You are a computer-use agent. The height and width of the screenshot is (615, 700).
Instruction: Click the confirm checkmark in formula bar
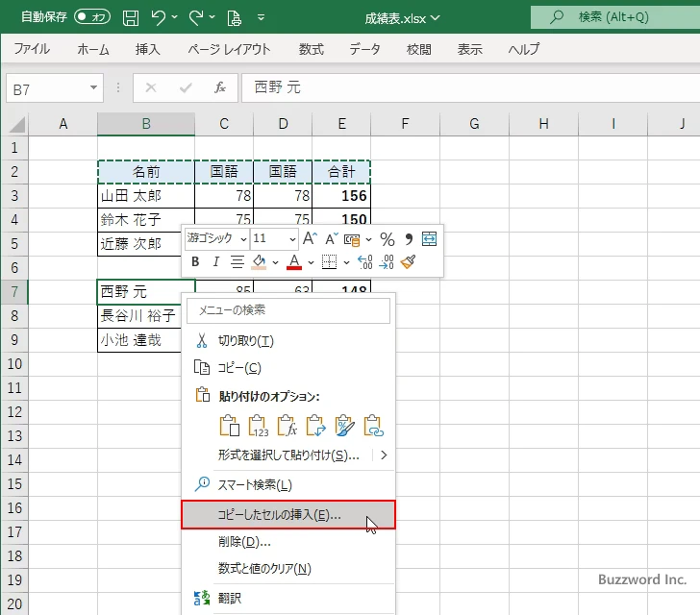click(186, 87)
